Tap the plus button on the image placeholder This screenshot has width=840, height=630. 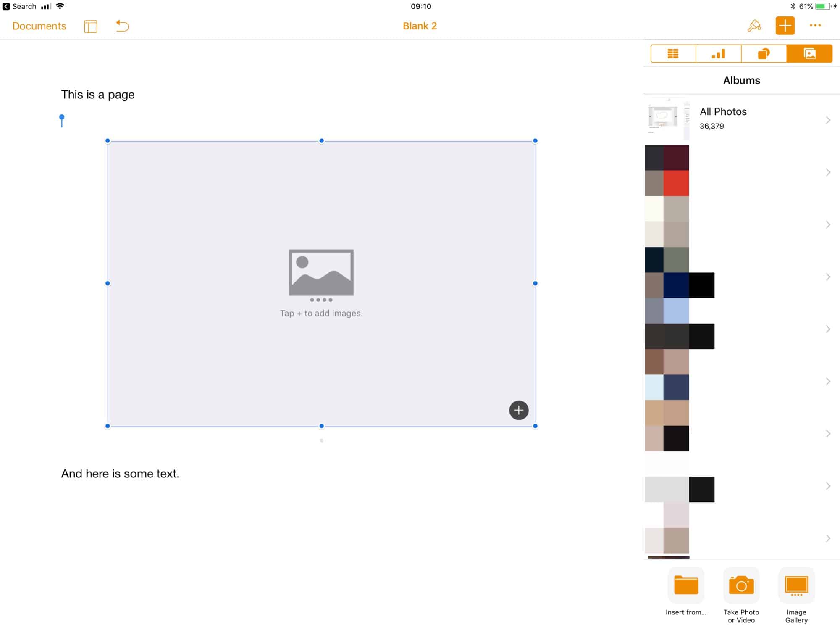click(x=518, y=410)
